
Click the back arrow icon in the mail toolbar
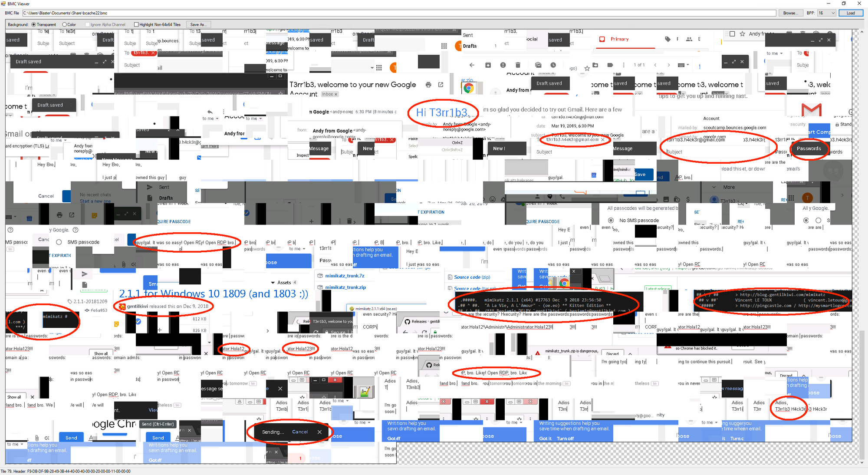[x=472, y=65]
